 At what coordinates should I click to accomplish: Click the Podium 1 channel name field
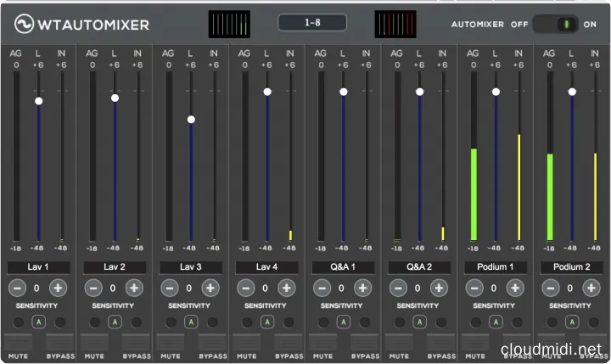(x=496, y=267)
